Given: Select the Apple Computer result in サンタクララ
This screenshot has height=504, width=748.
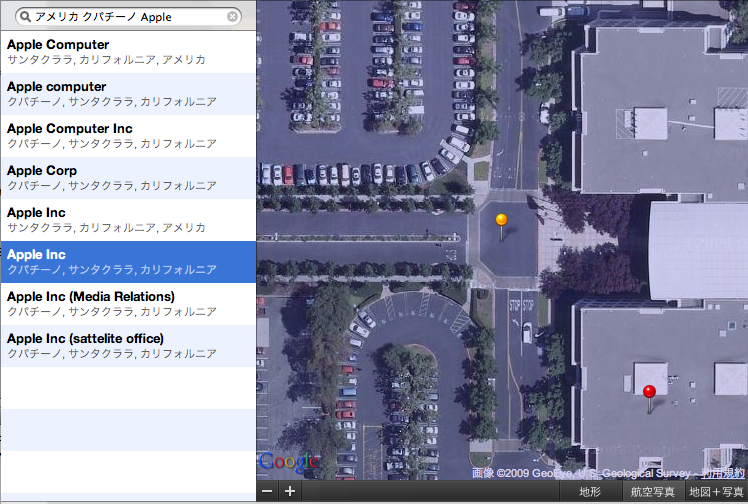Looking at the screenshot, I should point(128,52).
